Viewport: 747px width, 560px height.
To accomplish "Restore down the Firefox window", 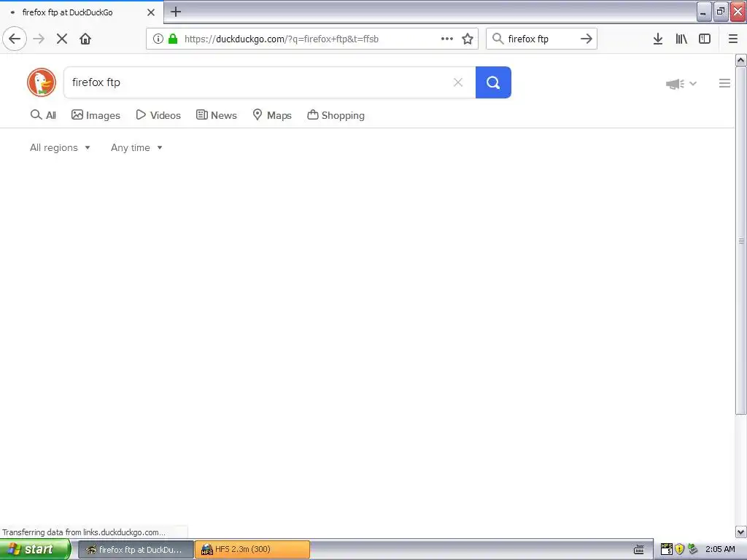I will [721, 12].
